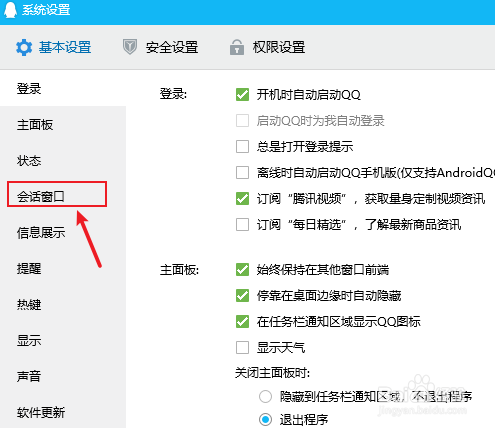Image resolution: width=495 pixels, height=428 pixels.
Task: Select 隐藏到任务栏通知区域 radio option
Action: pyautogui.click(x=265, y=397)
